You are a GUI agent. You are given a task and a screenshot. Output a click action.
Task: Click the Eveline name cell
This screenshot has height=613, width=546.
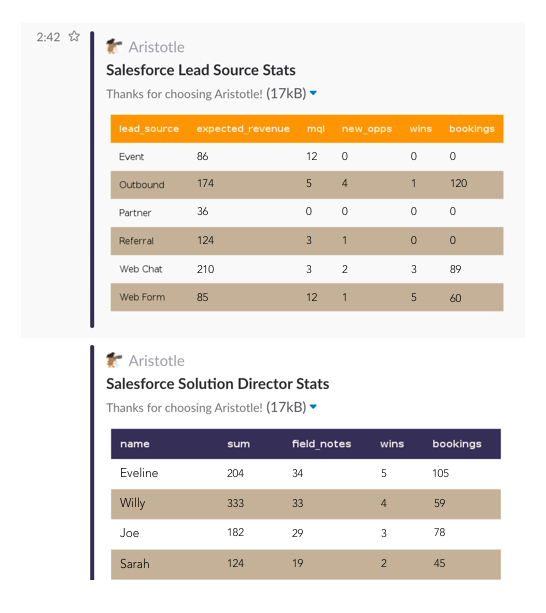[x=139, y=473]
